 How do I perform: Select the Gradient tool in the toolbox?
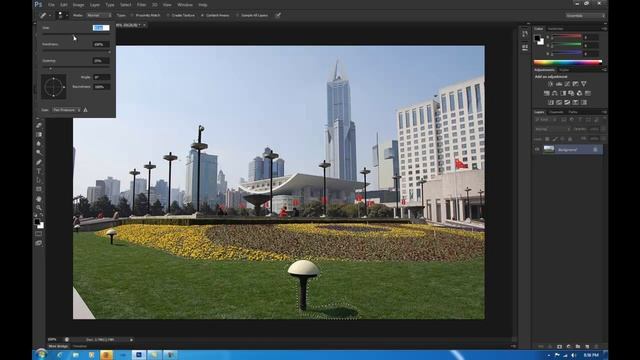pyautogui.click(x=39, y=135)
